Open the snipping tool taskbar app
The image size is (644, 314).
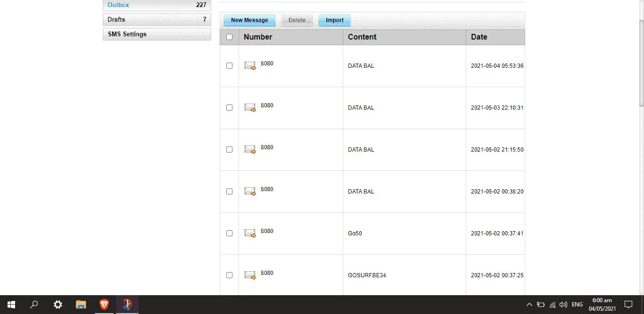(x=127, y=305)
